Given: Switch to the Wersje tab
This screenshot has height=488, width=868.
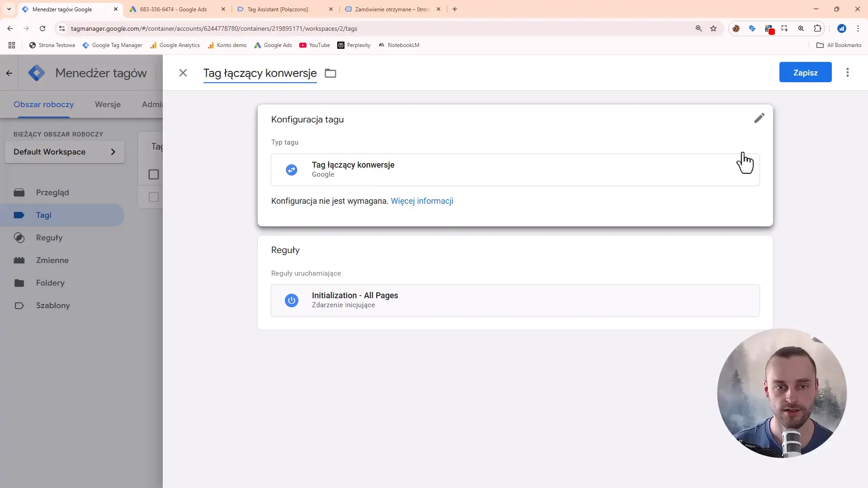Looking at the screenshot, I should point(108,104).
